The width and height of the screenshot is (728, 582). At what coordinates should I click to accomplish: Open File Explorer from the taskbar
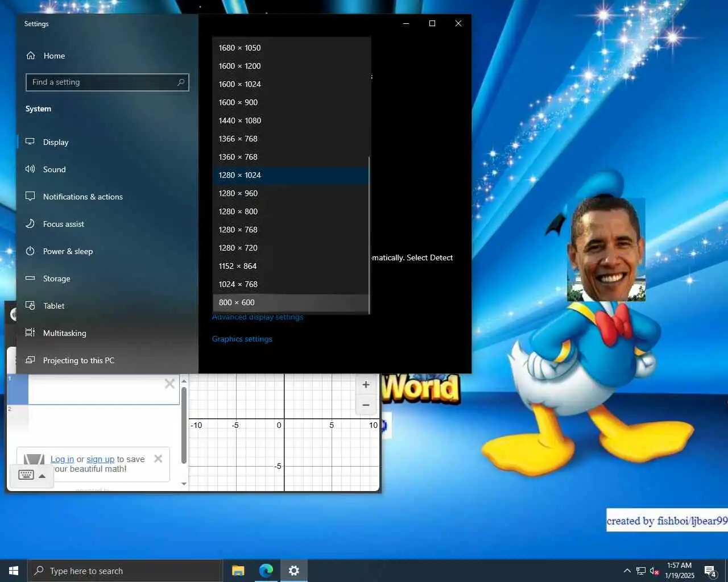(x=238, y=571)
